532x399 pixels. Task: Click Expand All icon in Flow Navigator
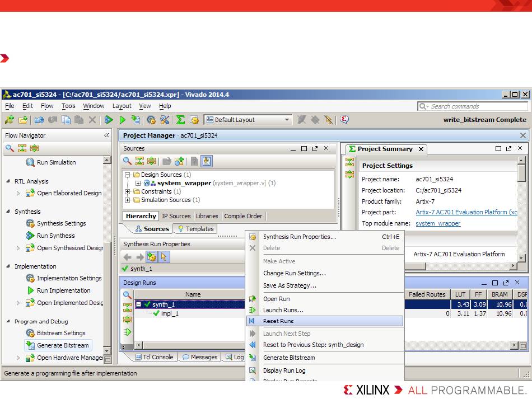(34, 148)
